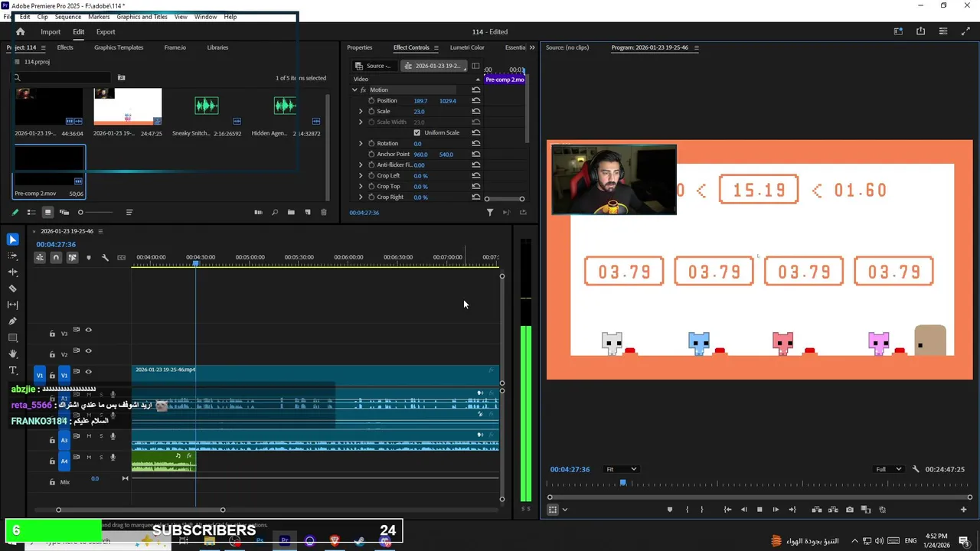
Task: Toggle V3 track output eye
Action: click(88, 330)
